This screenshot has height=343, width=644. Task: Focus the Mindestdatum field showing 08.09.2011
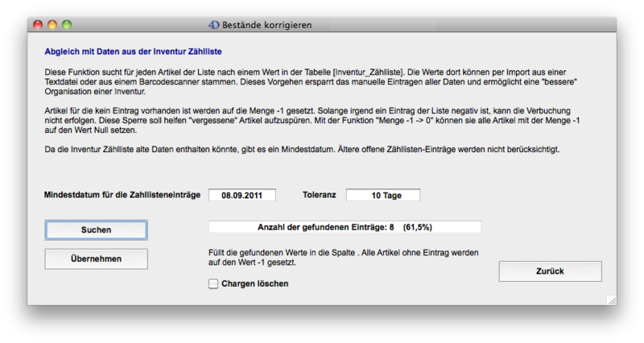tap(242, 195)
